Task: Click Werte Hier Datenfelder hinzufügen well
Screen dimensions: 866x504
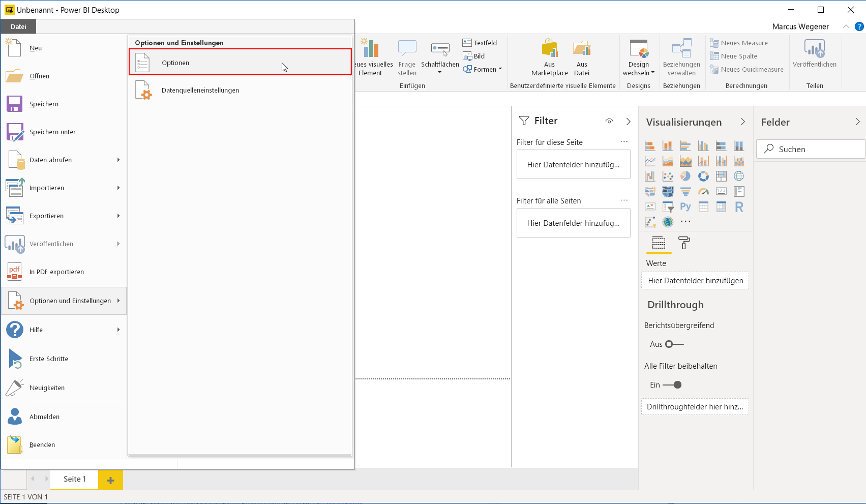Action: tap(695, 281)
